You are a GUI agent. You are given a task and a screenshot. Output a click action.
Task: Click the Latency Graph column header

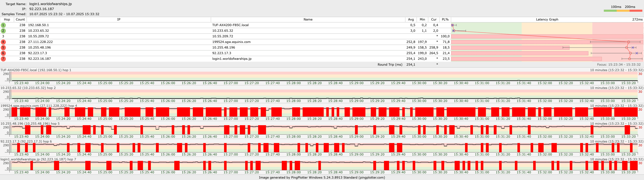(547, 20)
